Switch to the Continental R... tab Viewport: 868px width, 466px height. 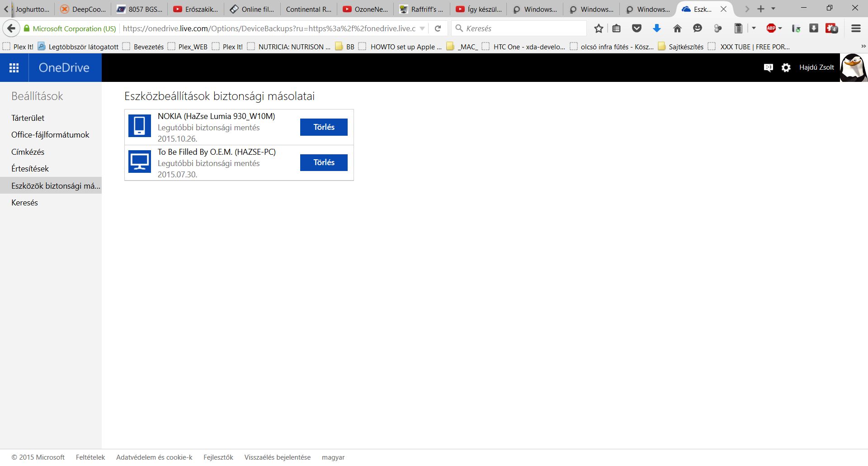[309, 9]
